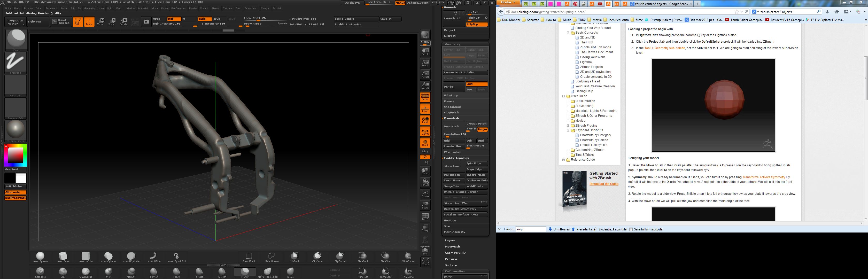Pick a color in the color picker square
The width and height of the screenshot is (868, 279).
(16, 155)
